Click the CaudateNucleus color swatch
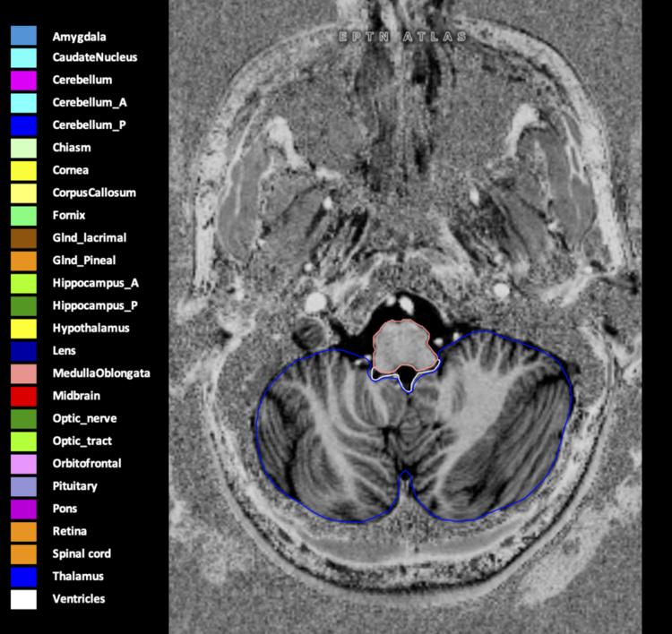 pos(23,58)
